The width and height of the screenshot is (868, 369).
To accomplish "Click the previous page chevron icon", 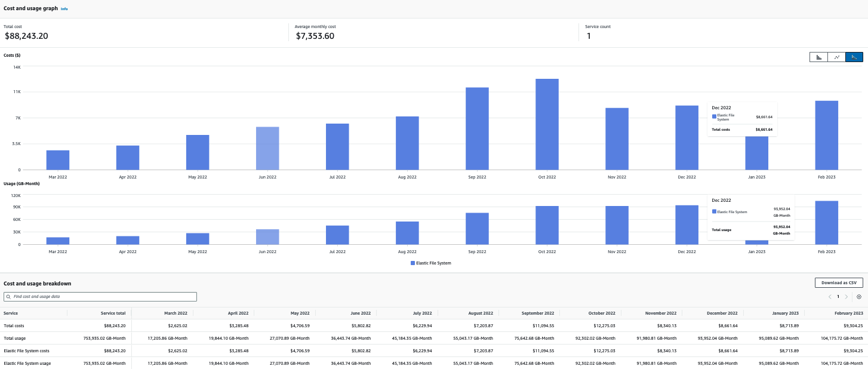I will [x=830, y=297].
